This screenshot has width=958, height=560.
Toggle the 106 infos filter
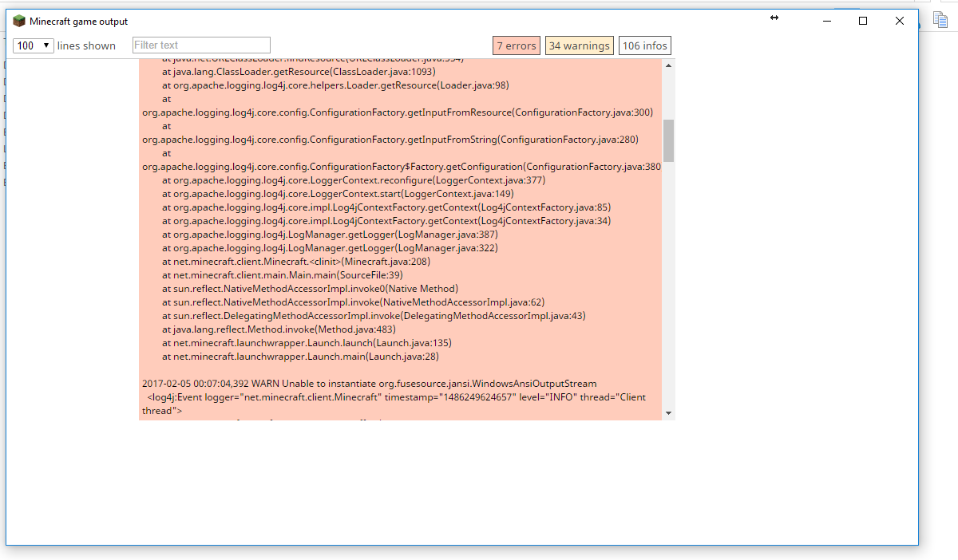(x=645, y=46)
